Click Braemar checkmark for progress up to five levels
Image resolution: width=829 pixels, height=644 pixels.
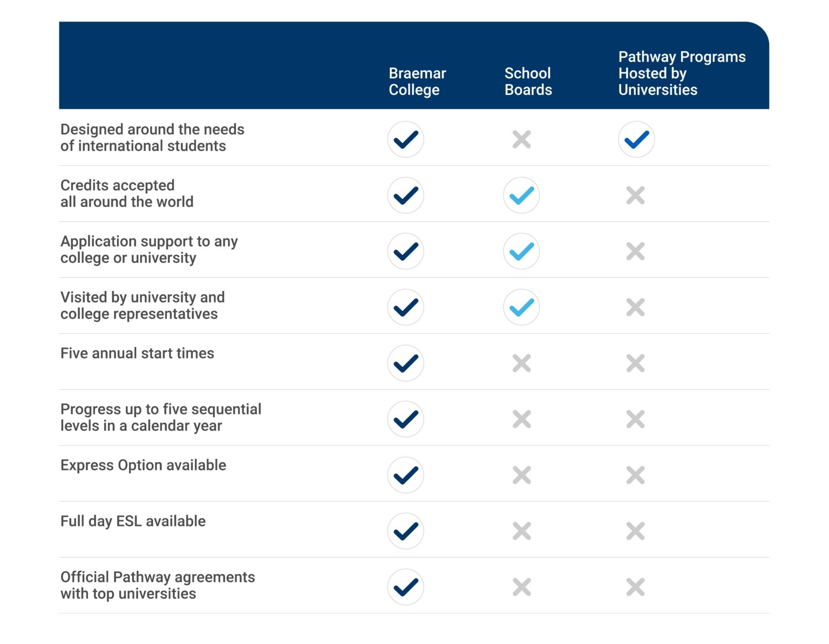(405, 419)
